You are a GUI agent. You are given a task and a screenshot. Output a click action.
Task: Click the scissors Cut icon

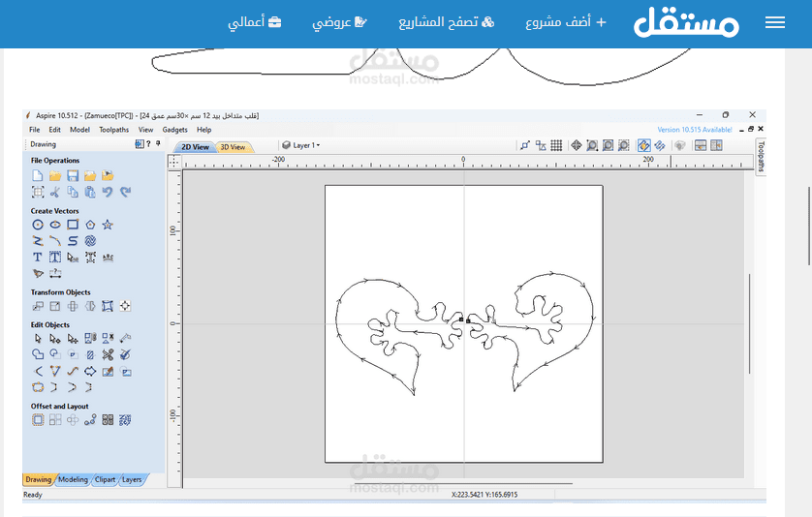55,193
